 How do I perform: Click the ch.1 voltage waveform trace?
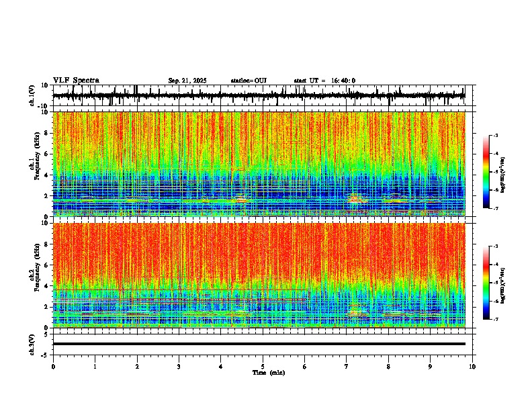[259, 95]
